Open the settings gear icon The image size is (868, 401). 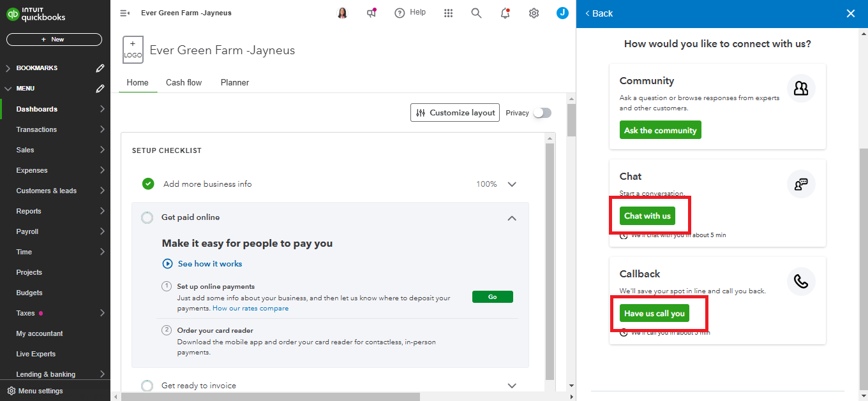[x=534, y=13]
